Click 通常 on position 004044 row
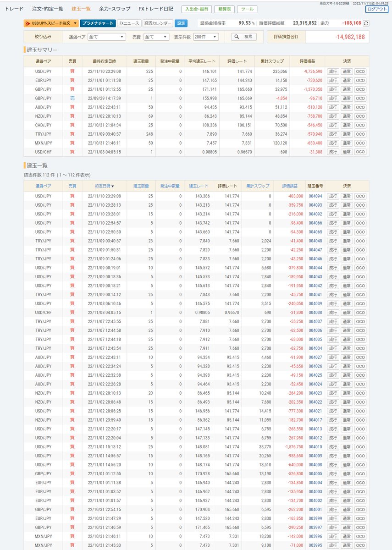Screen dimensions: 392x550 (346, 268)
